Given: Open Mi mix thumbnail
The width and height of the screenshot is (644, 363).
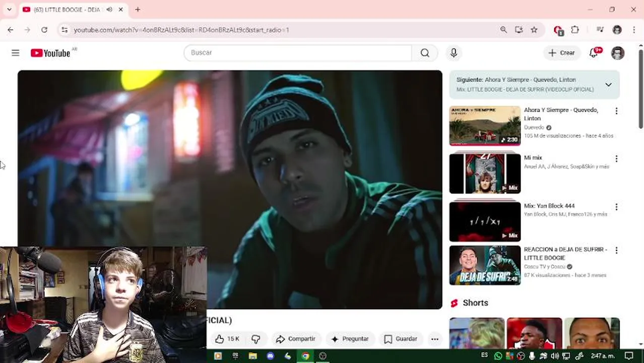Looking at the screenshot, I should (x=485, y=173).
